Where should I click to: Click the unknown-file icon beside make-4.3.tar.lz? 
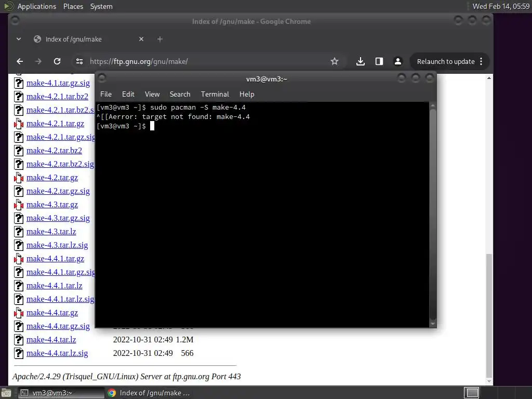pyautogui.click(x=19, y=232)
